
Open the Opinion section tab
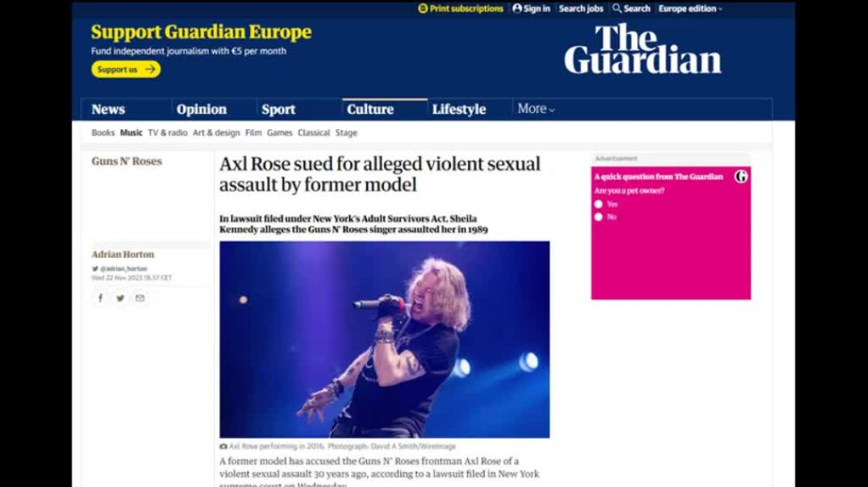click(x=202, y=110)
